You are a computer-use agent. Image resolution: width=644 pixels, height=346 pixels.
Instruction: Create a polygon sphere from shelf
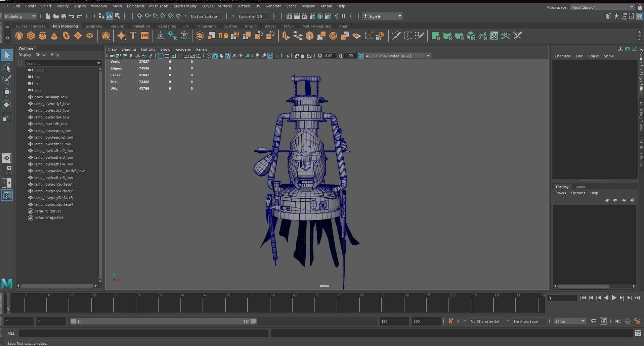[x=19, y=36]
